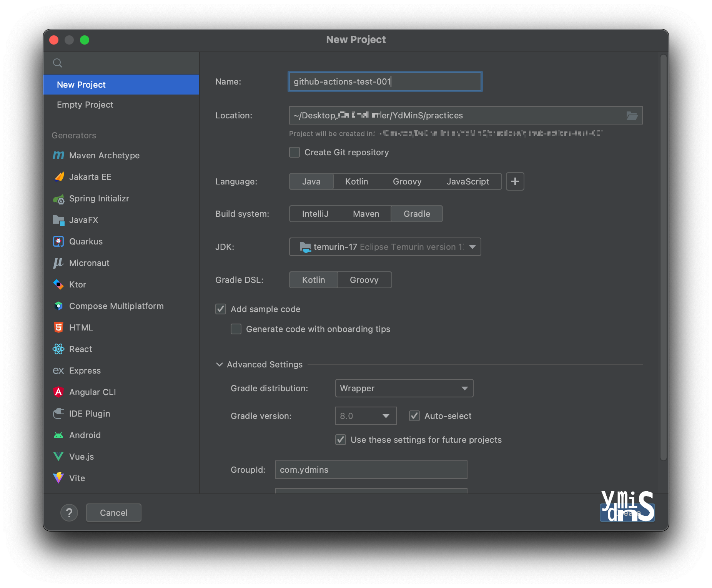Open the Vue.js generator
This screenshot has width=712, height=588.
(81, 457)
